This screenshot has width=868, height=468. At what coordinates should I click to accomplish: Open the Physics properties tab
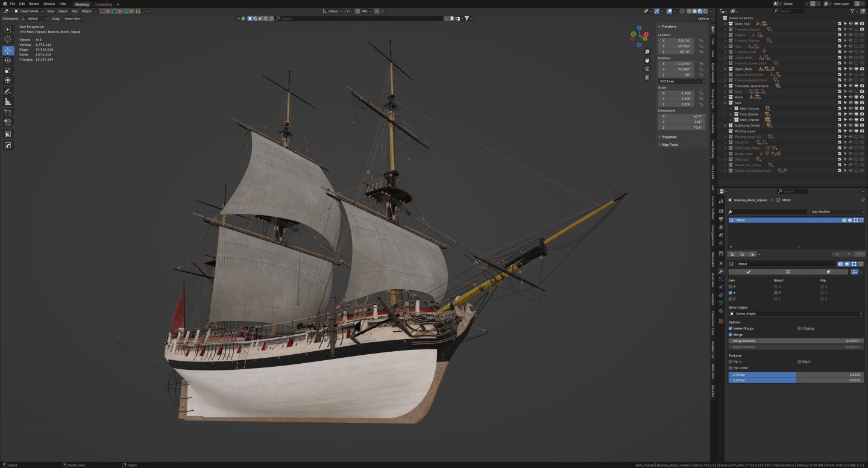pyautogui.click(x=721, y=287)
